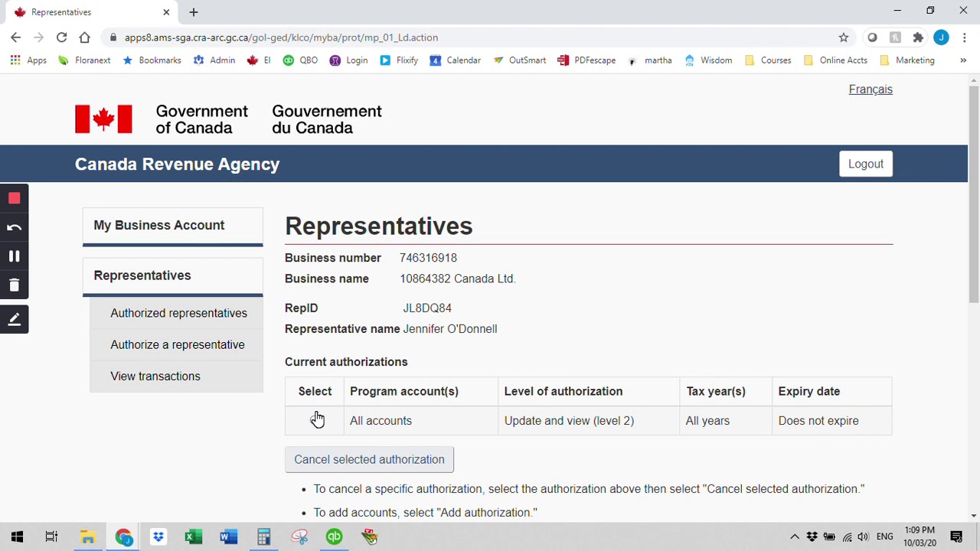The image size is (980, 551).
Task: Open the Flixify bookmark
Action: click(x=399, y=60)
